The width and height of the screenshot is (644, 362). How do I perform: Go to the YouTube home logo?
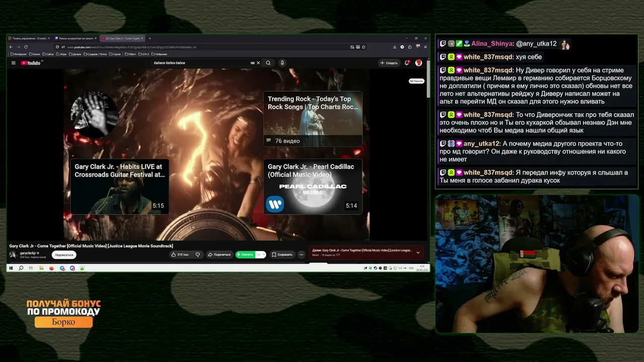click(31, 63)
